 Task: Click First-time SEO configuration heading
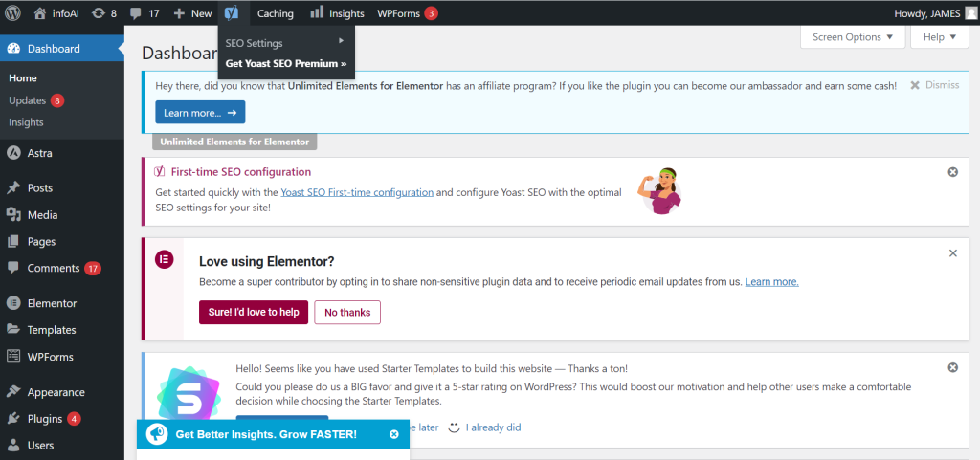240,172
